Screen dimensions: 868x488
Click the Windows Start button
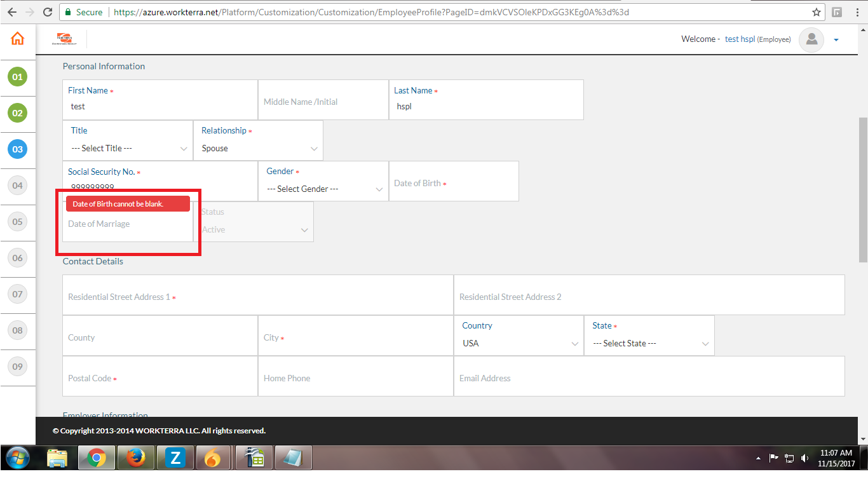pyautogui.click(x=17, y=457)
